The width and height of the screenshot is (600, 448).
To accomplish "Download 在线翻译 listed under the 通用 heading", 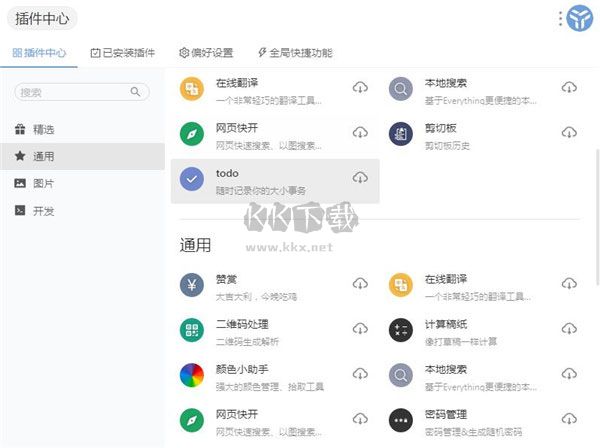I will point(569,283).
